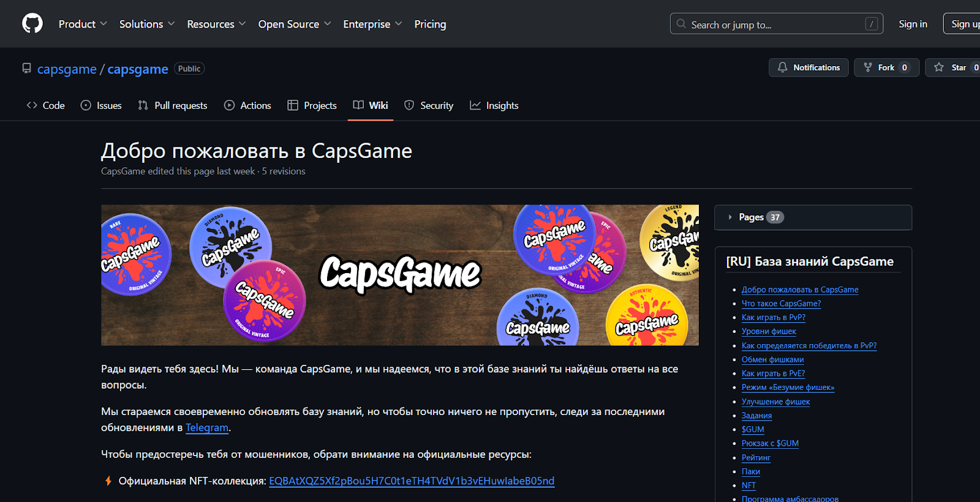Click the page title Добро пожаловать в CapsGame
Image resolution: width=980 pixels, height=502 pixels.
[x=257, y=151]
